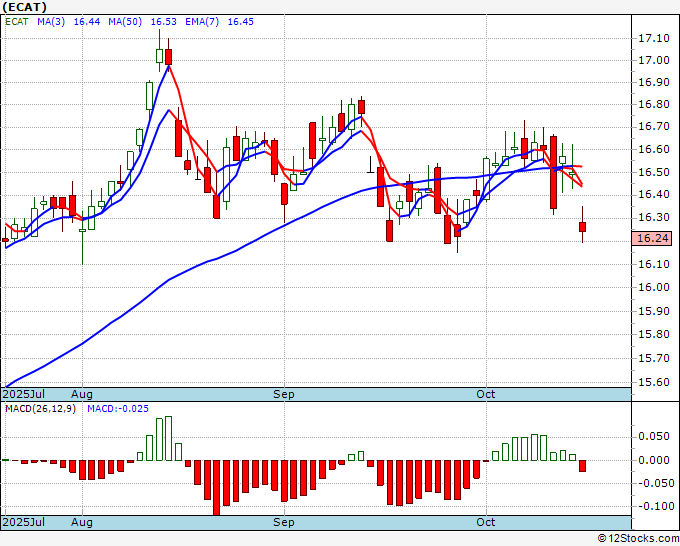Click the 15.80 price axis label
Screen dimensions: 680x546
point(654,334)
